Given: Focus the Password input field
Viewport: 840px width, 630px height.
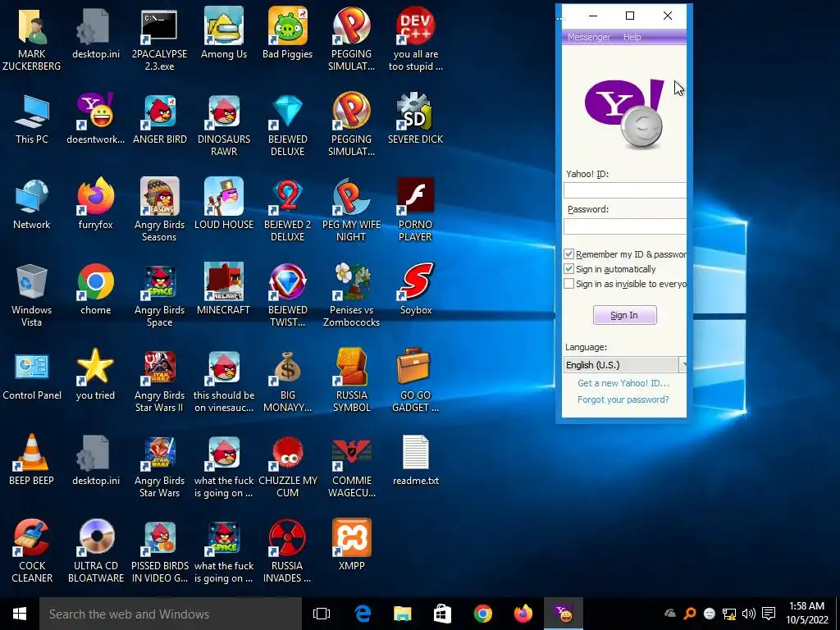Looking at the screenshot, I should [x=624, y=226].
